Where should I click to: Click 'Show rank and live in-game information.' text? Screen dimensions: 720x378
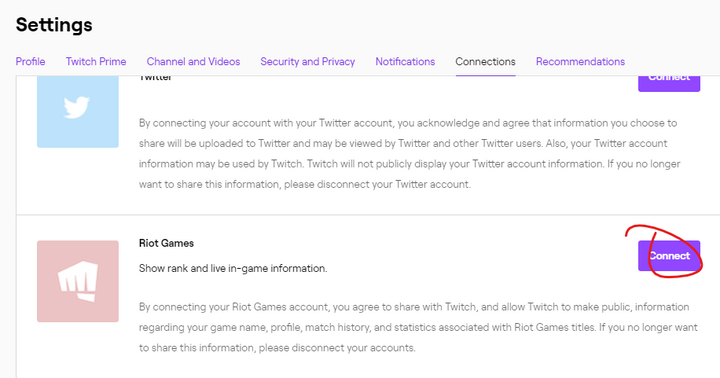pos(233,268)
